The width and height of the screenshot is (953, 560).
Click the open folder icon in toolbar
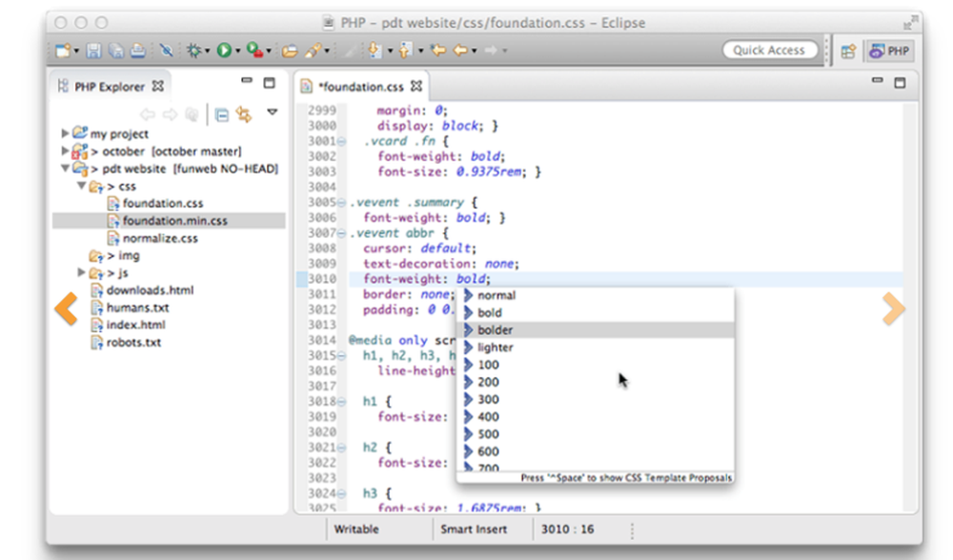[290, 51]
